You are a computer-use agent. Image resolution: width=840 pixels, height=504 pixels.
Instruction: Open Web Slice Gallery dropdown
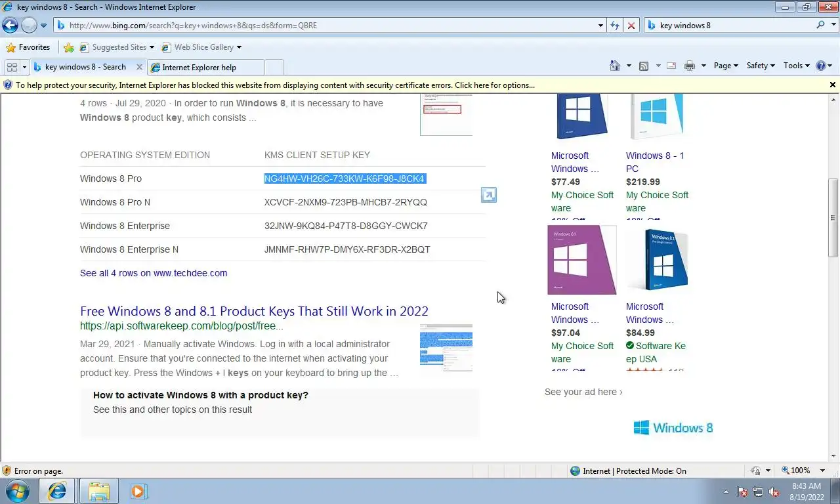(x=201, y=47)
